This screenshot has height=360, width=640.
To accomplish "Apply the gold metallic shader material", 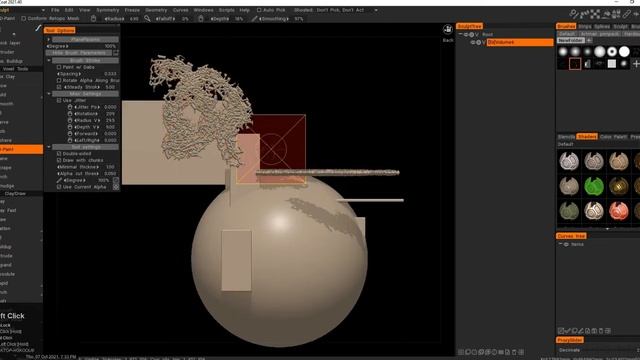I will 618,186.
